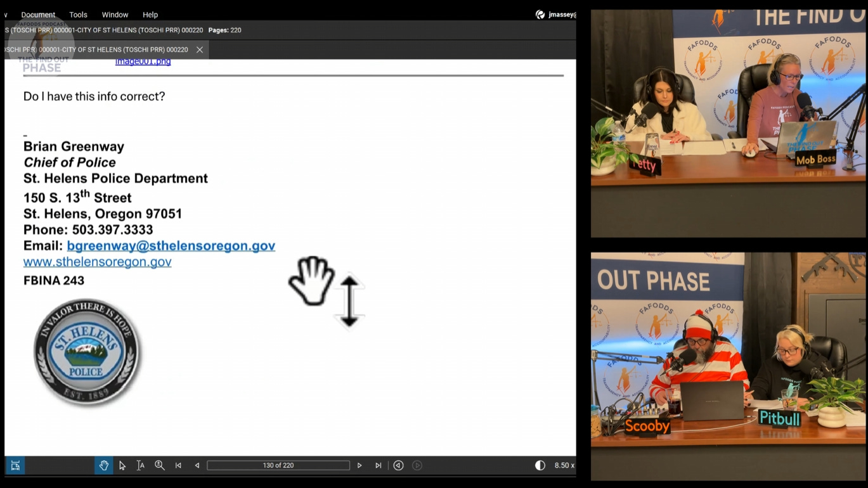868x488 pixels.
Task: Select the arrow selection tool
Action: [122, 465]
